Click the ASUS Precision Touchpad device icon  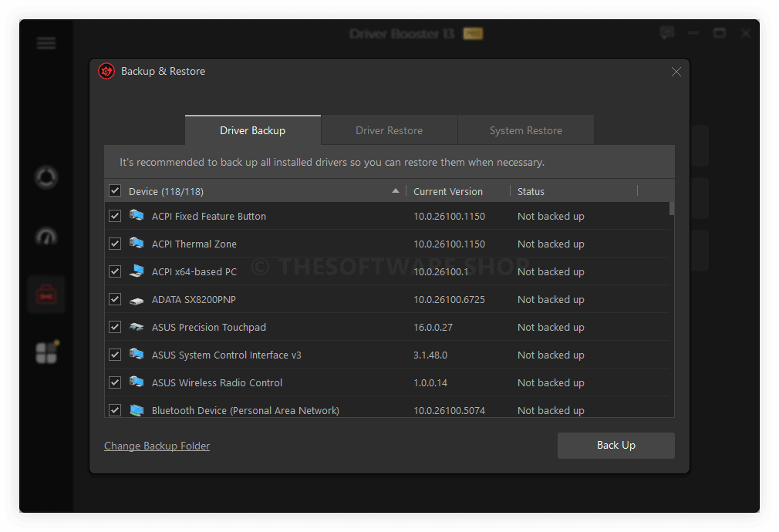[137, 328]
